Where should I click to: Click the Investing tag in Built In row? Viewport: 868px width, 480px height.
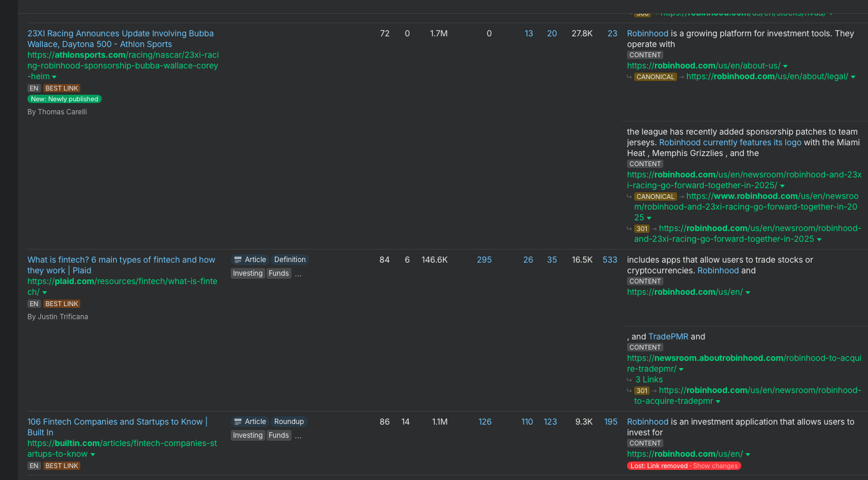tap(247, 435)
